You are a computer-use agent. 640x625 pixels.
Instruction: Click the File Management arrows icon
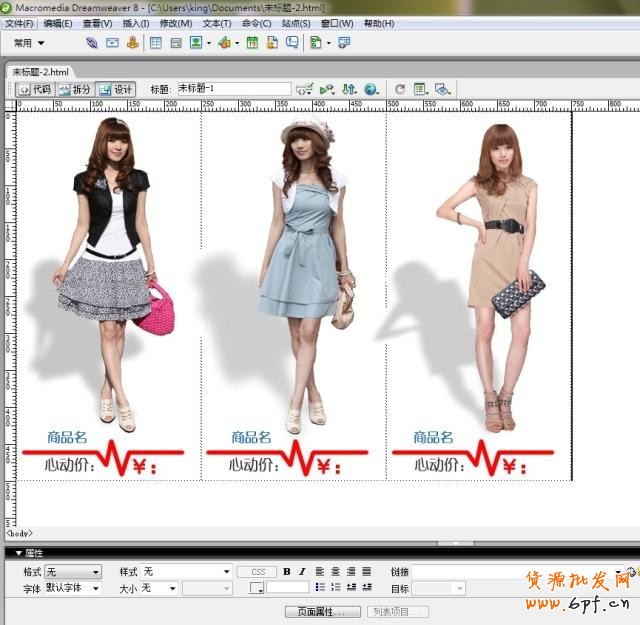click(349, 89)
